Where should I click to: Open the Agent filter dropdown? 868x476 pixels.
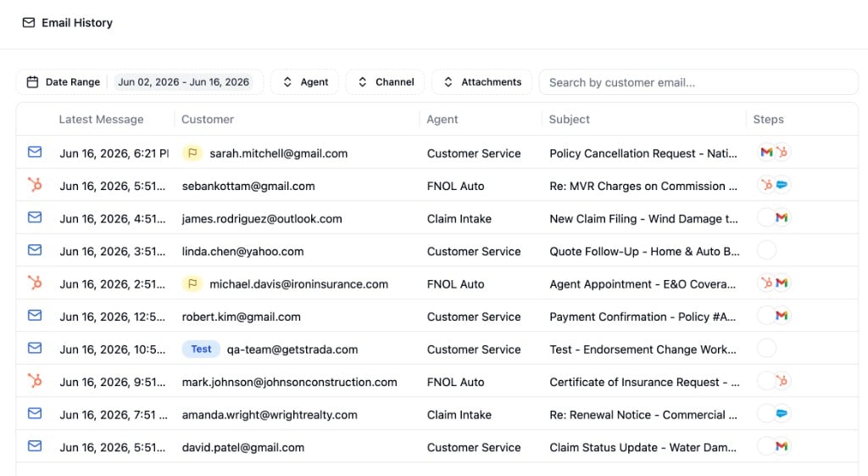pos(305,82)
